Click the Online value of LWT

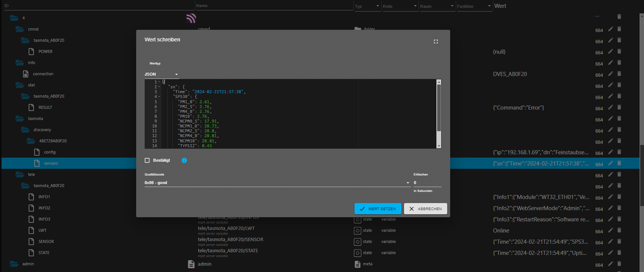click(501, 231)
